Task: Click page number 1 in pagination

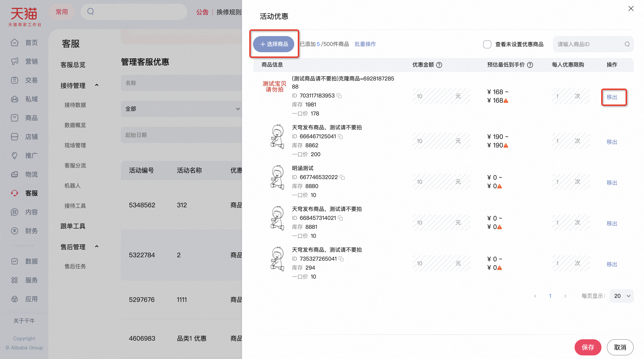Action: (x=550, y=296)
